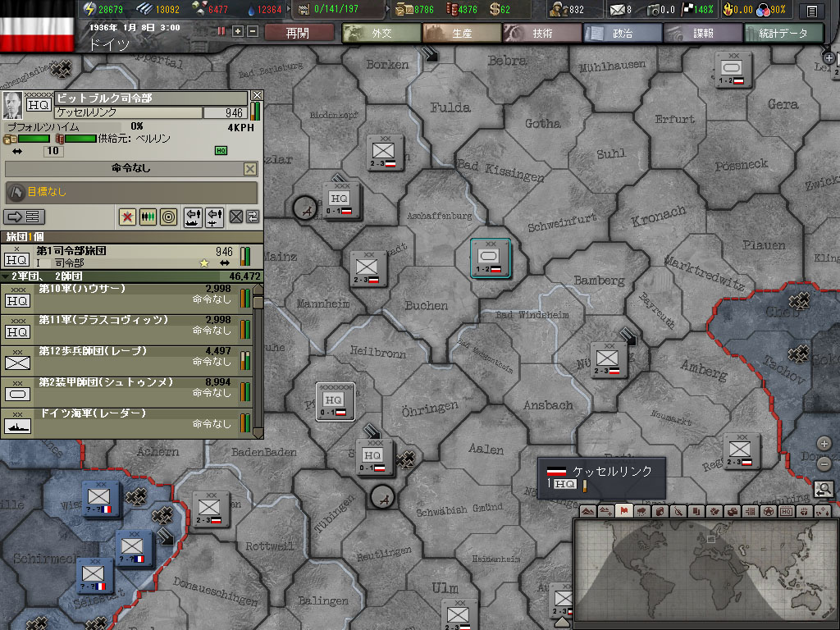Open the main menu icon at top right
Viewport: 840px width, 630px height.
(811, 10)
